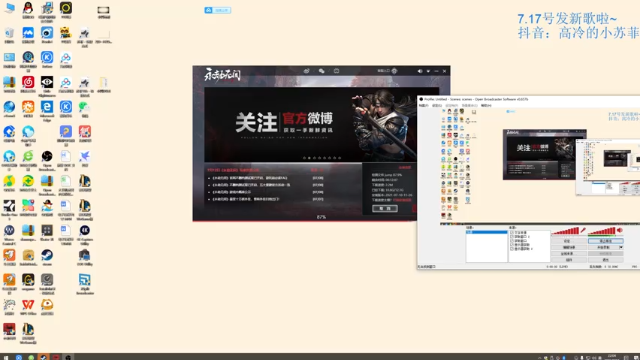Open the QQ penguin desktop shortcut
This screenshot has height=360, width=640.
[28, 9]
